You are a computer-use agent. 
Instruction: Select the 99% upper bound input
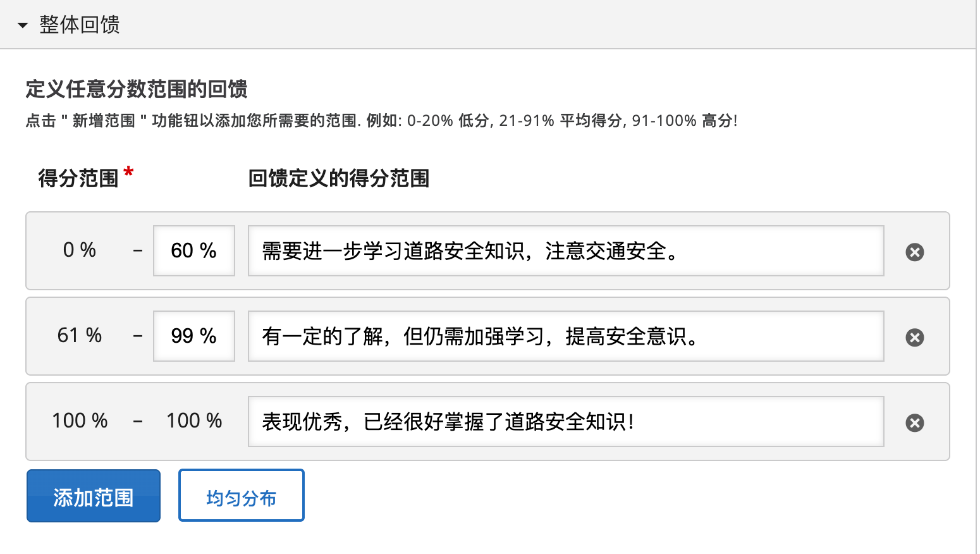[x=193, y=336]
